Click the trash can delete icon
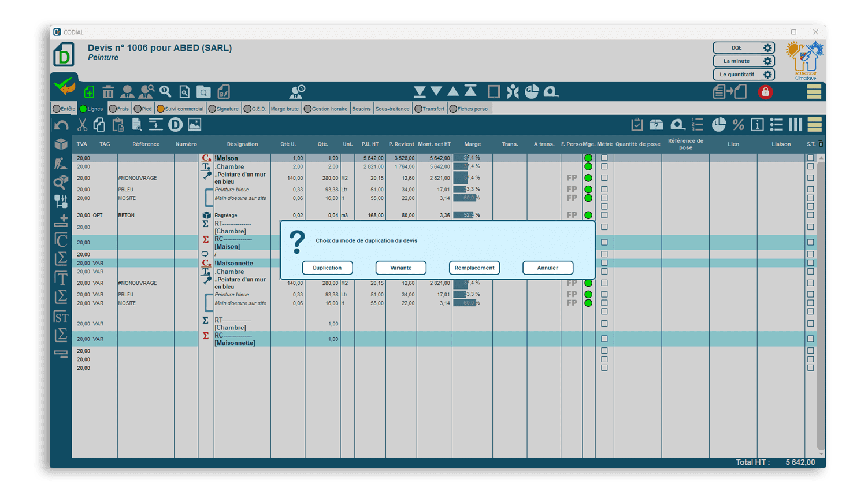This screenshot has height=493, width=868. 108,92
